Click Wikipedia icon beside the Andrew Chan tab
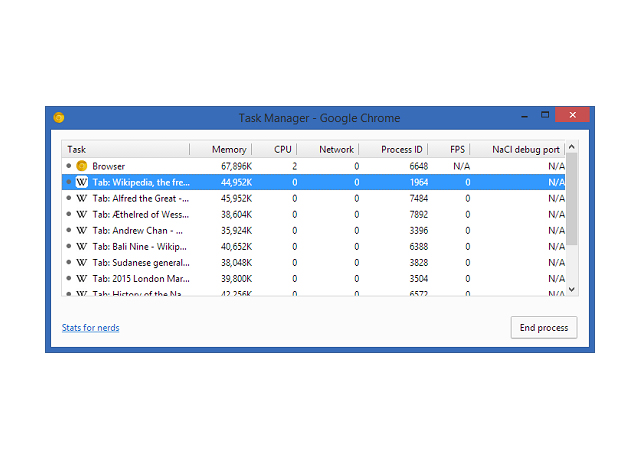This screenshot has width=640, height=460. click(x=82, y=230)
